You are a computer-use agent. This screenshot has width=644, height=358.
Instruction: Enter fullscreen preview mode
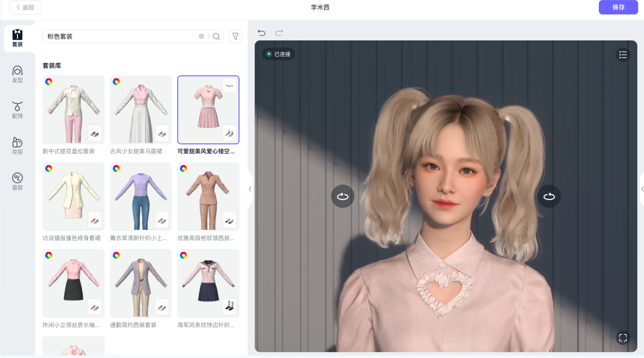623,338
